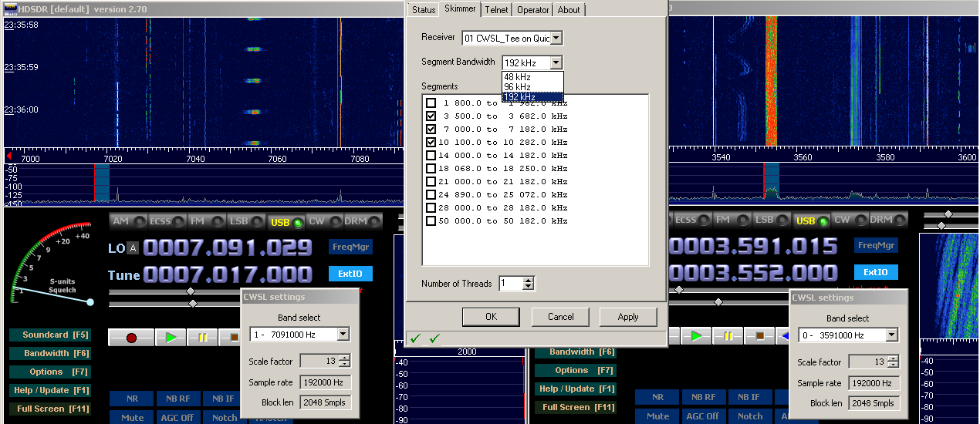
Task: Switch to the Operator tab
Action: coord(533,10)
